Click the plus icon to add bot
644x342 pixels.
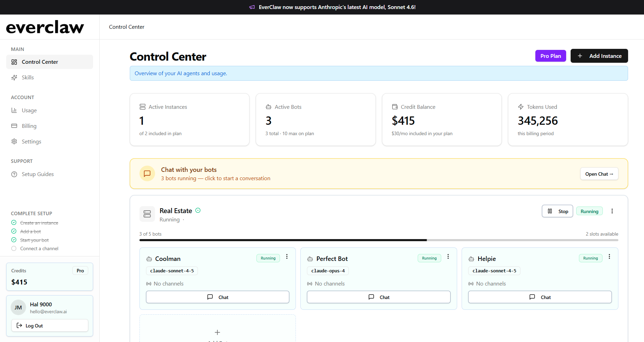[217, 332]
